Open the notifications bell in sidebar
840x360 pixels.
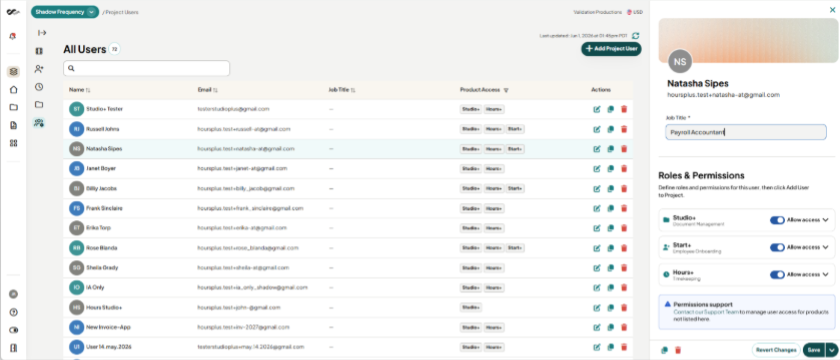point(13,36)
